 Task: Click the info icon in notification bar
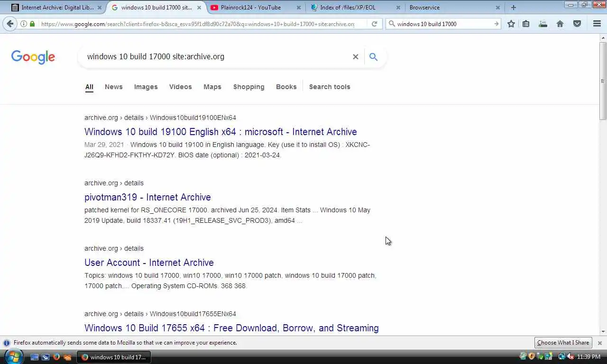pos(7,343)
